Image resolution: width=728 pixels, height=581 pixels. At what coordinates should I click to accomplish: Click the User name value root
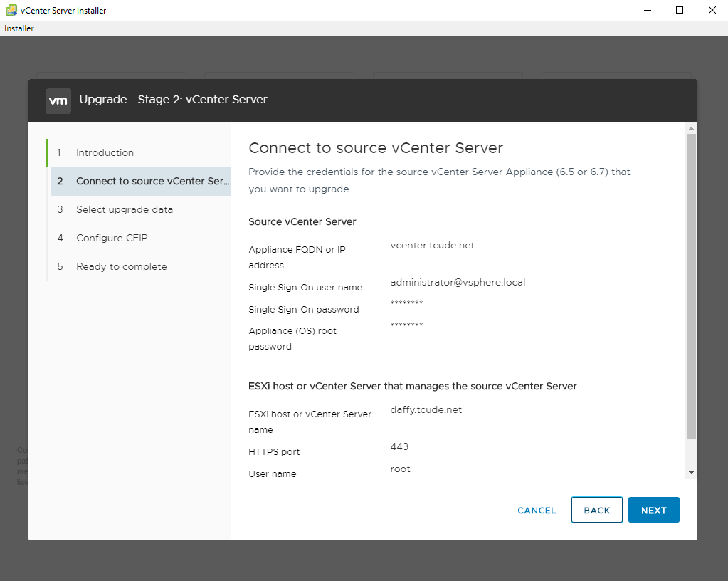point(400,469)
